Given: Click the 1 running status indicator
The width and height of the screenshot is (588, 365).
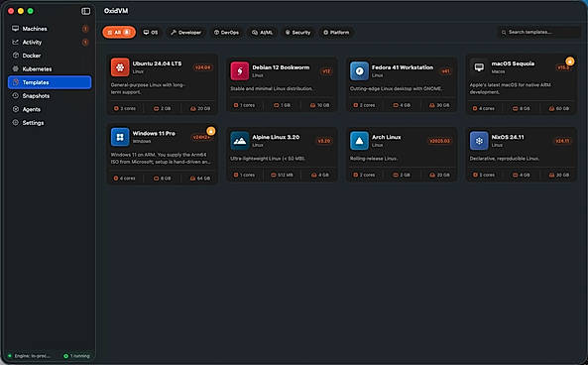Looking at the screenshot, I should tap(76, 356).
